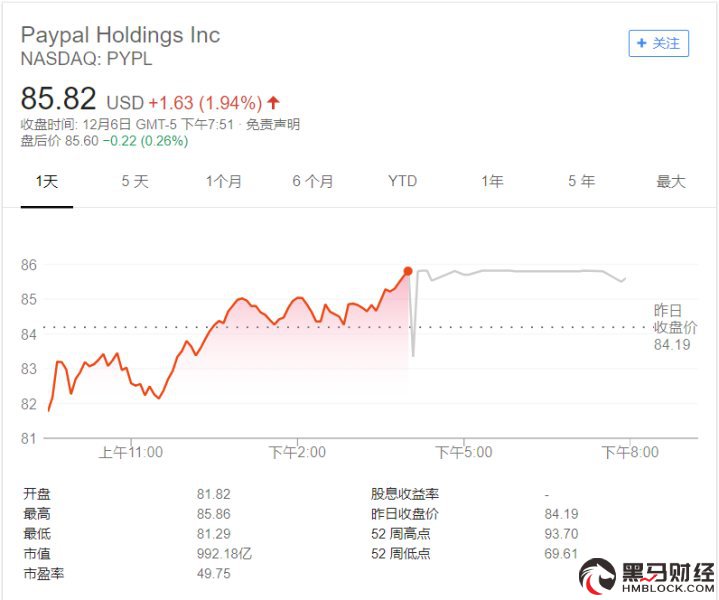
Task: Select the 1天 time range tab
Action: coord(47,181)
